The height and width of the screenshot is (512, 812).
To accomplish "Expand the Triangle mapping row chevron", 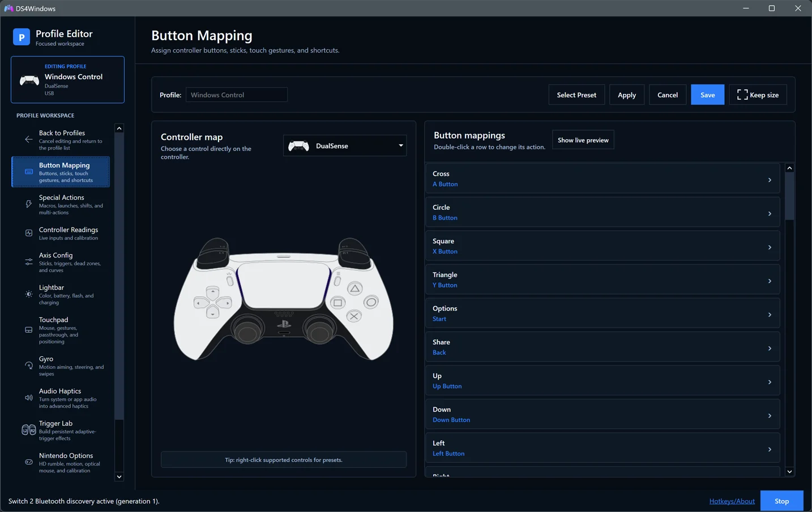I will (x=770, y=281).
